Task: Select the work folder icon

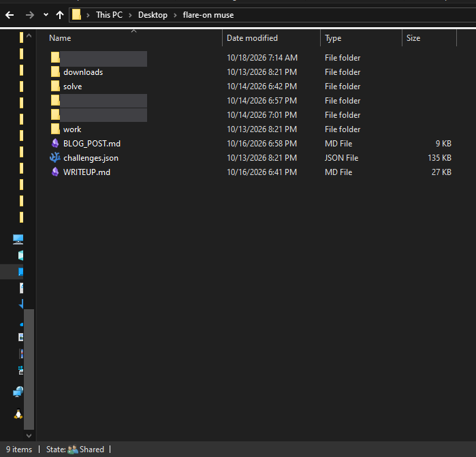Action: pyautogui.click(x=55, y=129)
